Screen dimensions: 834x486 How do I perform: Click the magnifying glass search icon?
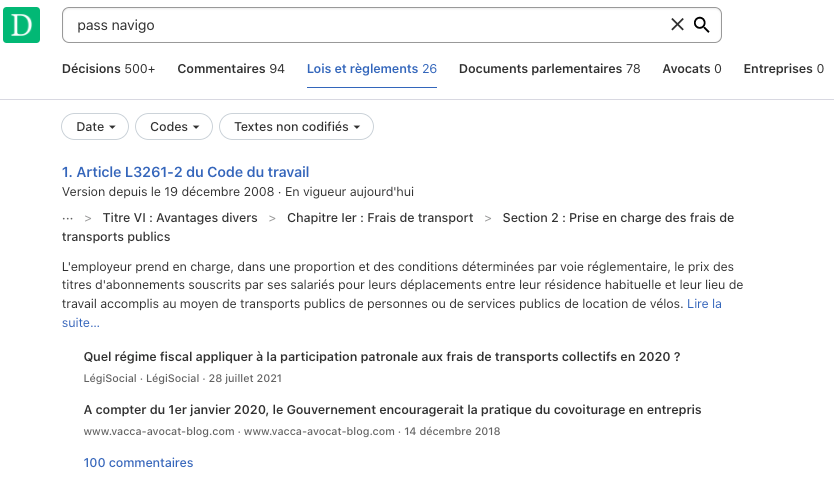[702, 25]
